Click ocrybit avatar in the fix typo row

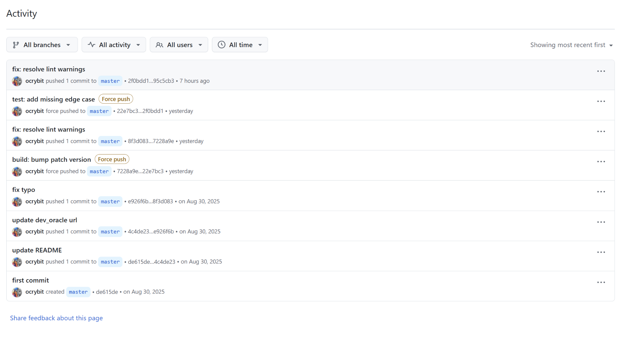17,202
